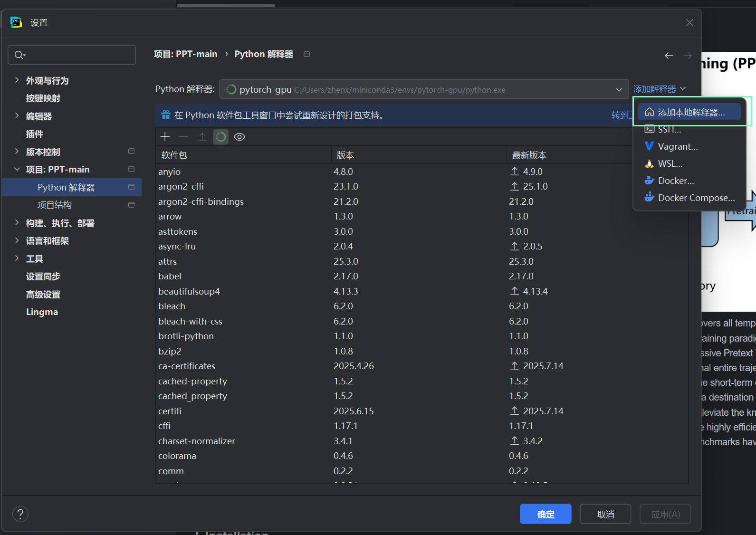Click the upgrade arrow beside beautifulsoup4 4.13.4
Viewport: 756px width, 535px height.
point(515,291)
